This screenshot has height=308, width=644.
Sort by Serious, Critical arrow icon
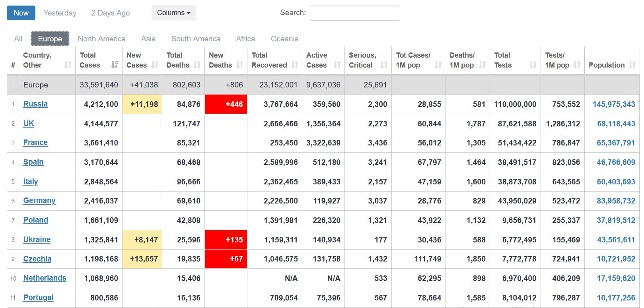384,65
